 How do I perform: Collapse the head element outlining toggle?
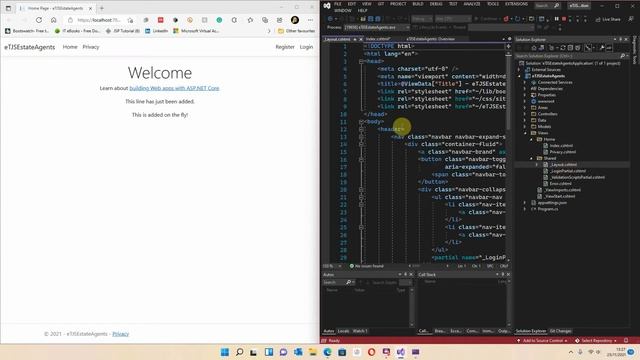[361, 61]
